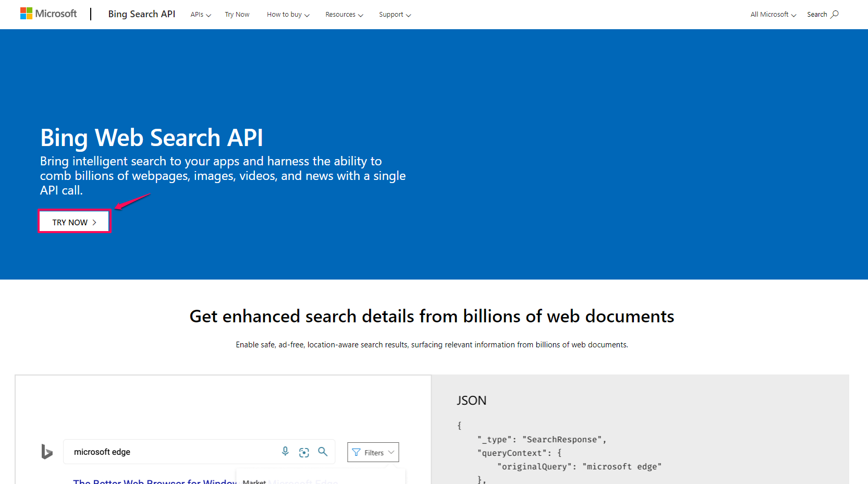The height and width of the screenshot is (484, 868).
Task: Click the Bing Search API header title
Action: click(141, 14)
